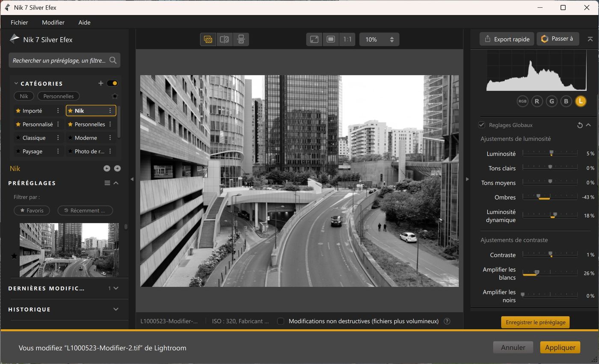Screen dimensions: 599x364
Task: Click the Ombres slider track
Action: (x=550, y=197)
